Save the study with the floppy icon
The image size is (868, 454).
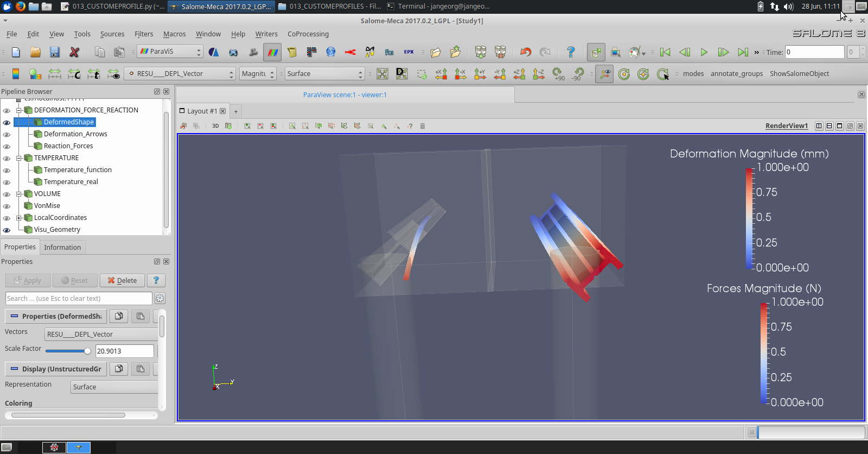[54, 52]
